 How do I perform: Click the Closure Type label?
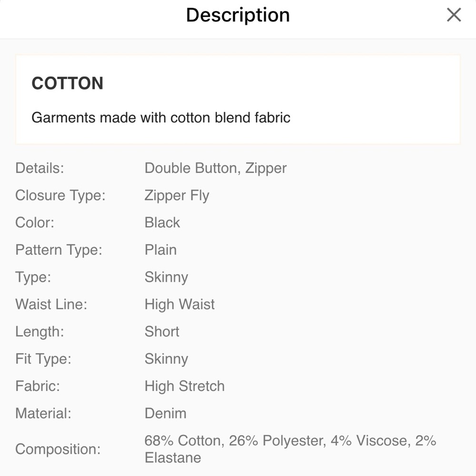tap(60, 196)
